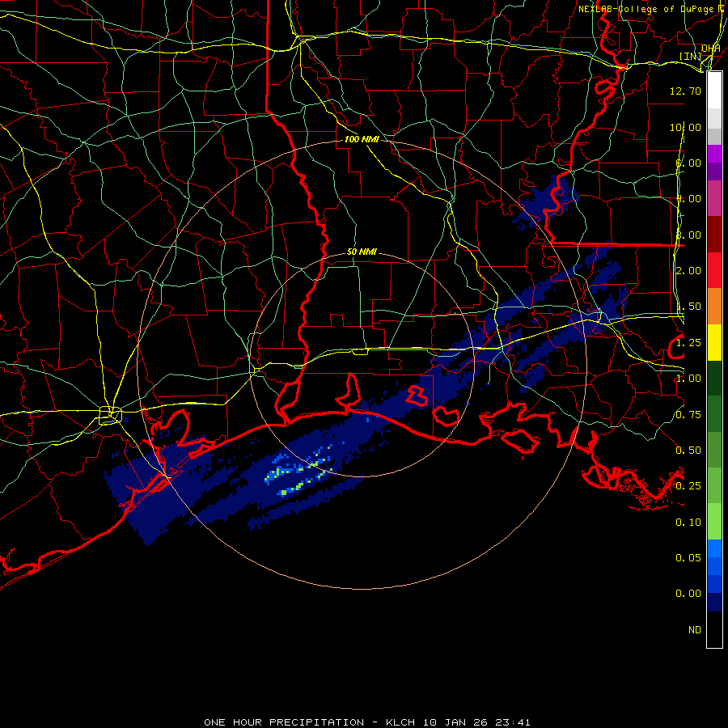Click the 0.10 scale value

coord(688,523)
